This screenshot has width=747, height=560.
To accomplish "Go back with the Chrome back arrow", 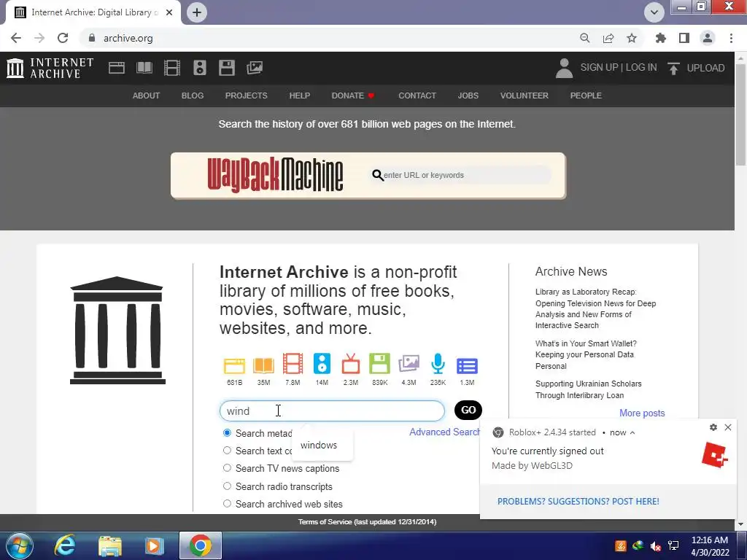I will [x=16, y=38].
